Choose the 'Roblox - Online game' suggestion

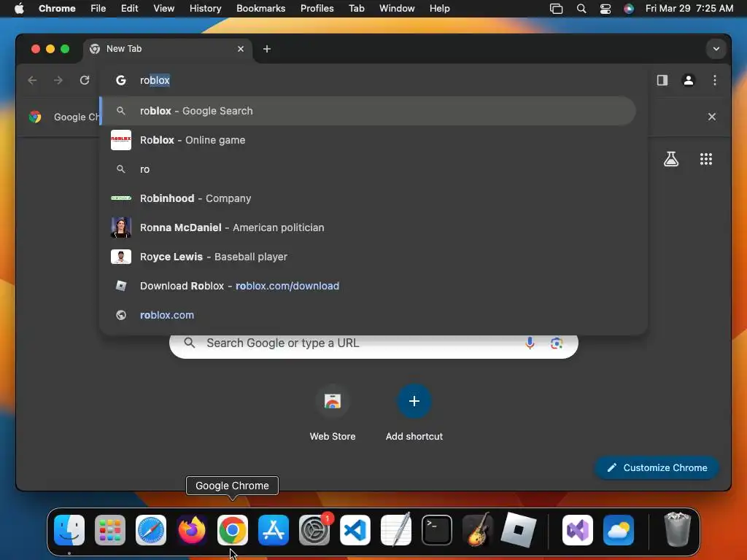pos(368,140)
